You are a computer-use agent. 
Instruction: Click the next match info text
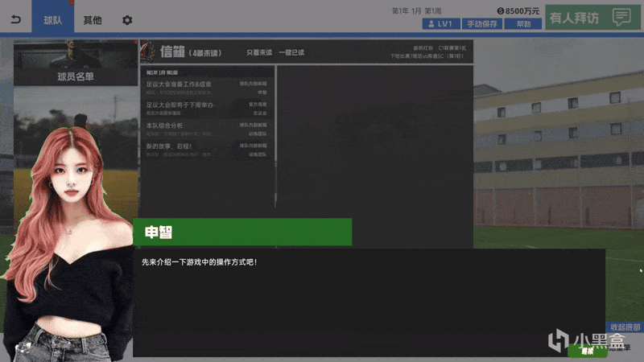coord(427,56)
